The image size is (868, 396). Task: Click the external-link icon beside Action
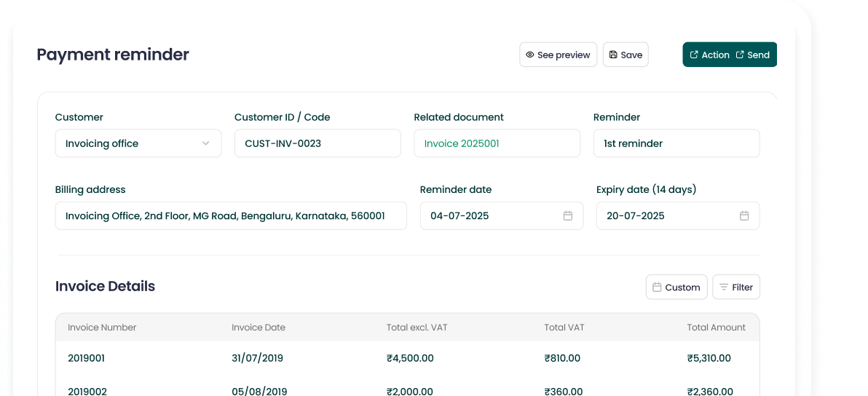pos(694,55)
